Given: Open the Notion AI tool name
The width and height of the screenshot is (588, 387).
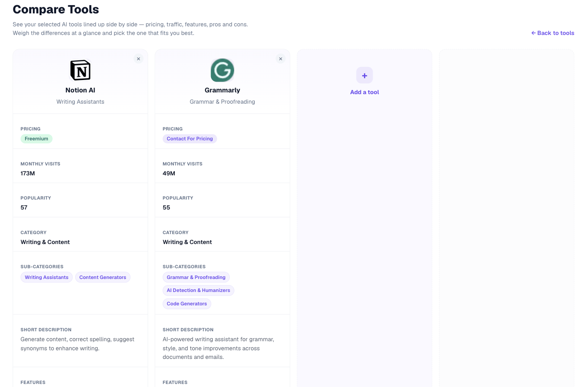Looking at the screenshot, I should click(x=80, y=90).
